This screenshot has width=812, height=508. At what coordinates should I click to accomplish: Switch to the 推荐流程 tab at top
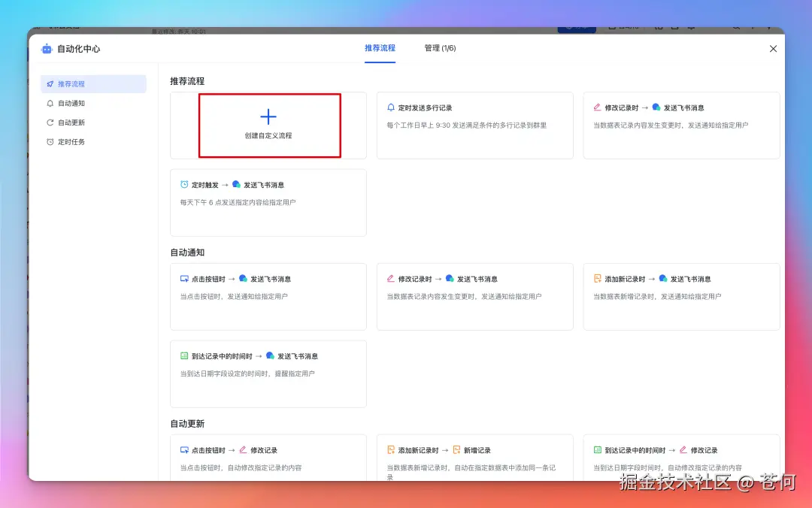380,48
